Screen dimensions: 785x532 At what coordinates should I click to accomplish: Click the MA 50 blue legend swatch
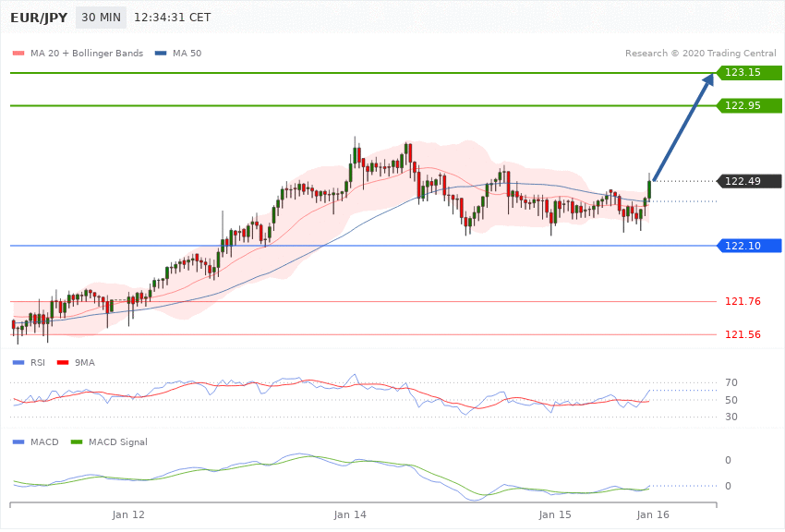(x=161, y=53)
